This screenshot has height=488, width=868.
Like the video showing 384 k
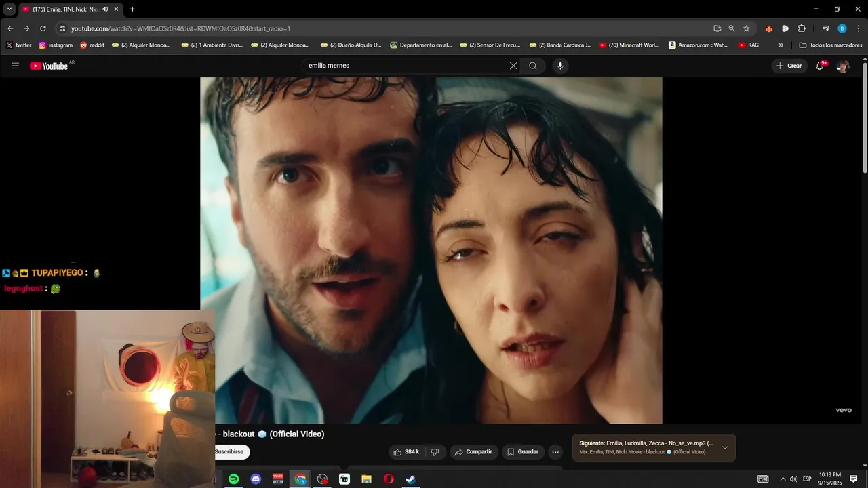pos(406,452)
